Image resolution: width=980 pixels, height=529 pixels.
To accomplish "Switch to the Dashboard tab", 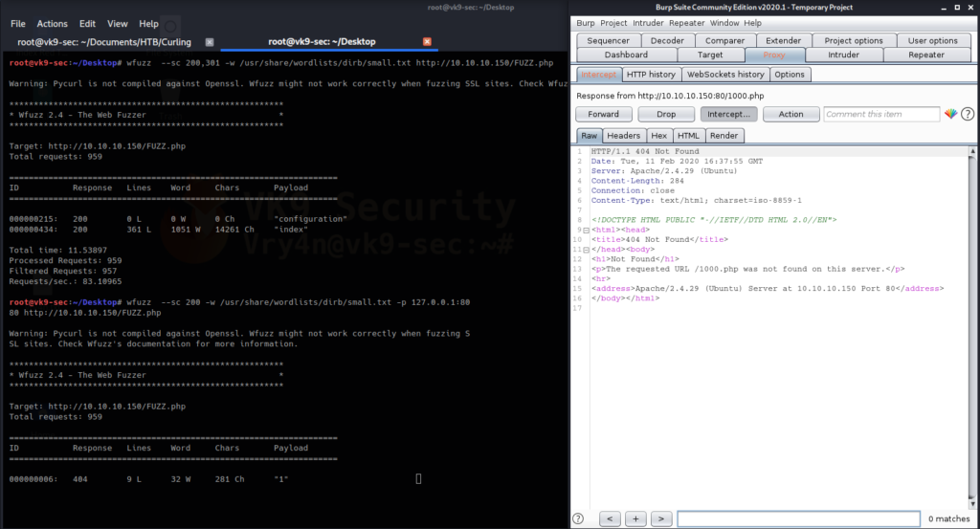I will pos(626,55).
